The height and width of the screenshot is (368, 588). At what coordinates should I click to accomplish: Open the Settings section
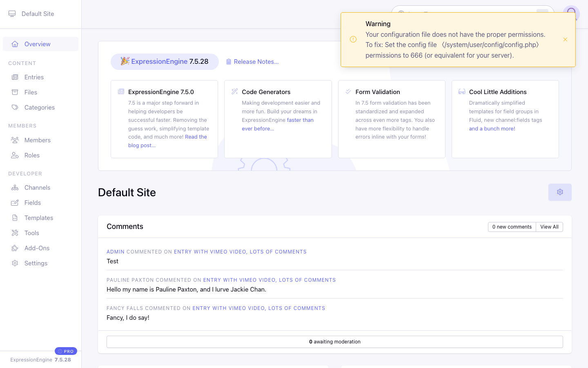[40, 263]
